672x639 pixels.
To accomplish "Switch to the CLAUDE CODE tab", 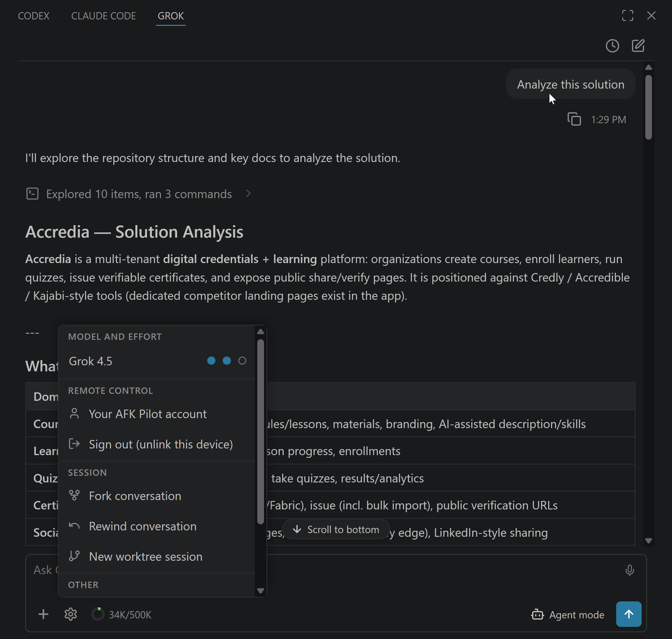I will pyautogui.click(x=103, y=16).
